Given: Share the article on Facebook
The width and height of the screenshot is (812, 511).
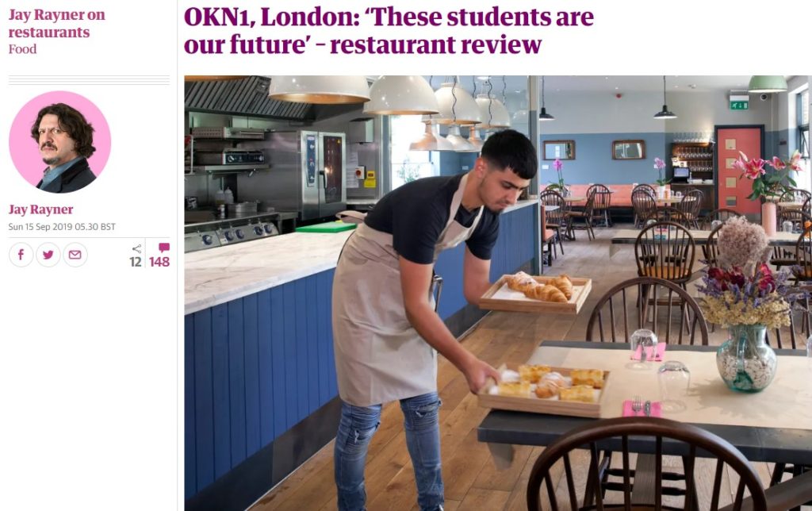Looking at the screenshot, I should click(21, 255).
